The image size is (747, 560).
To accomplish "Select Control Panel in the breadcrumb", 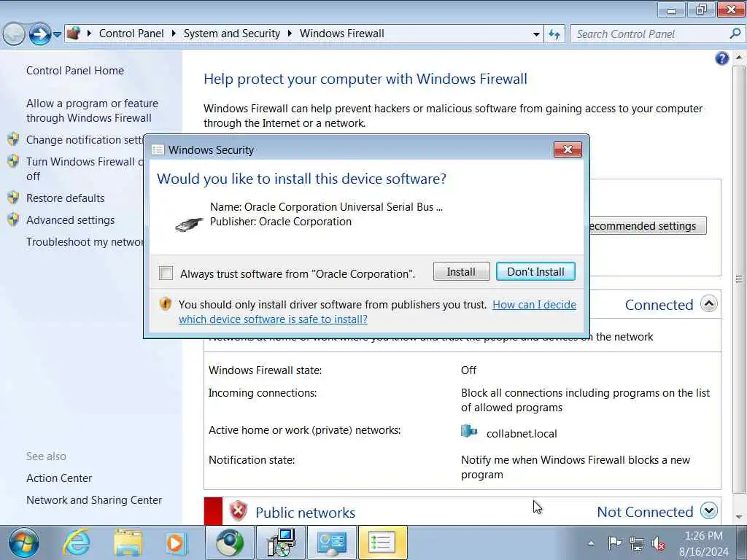I will point(131,34).
